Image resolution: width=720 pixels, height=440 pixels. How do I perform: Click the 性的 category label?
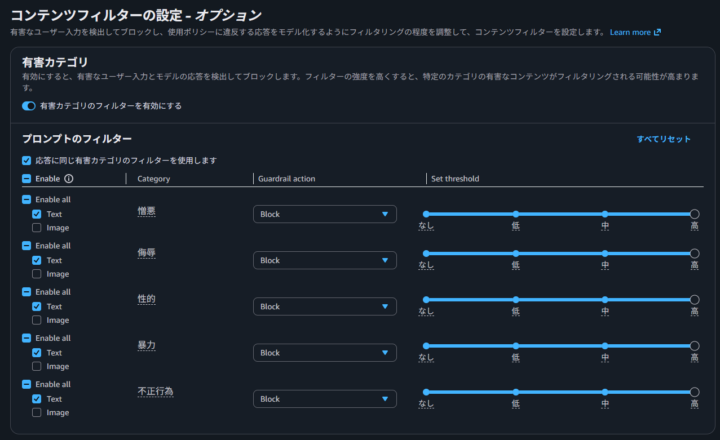(x=146, y=299)
